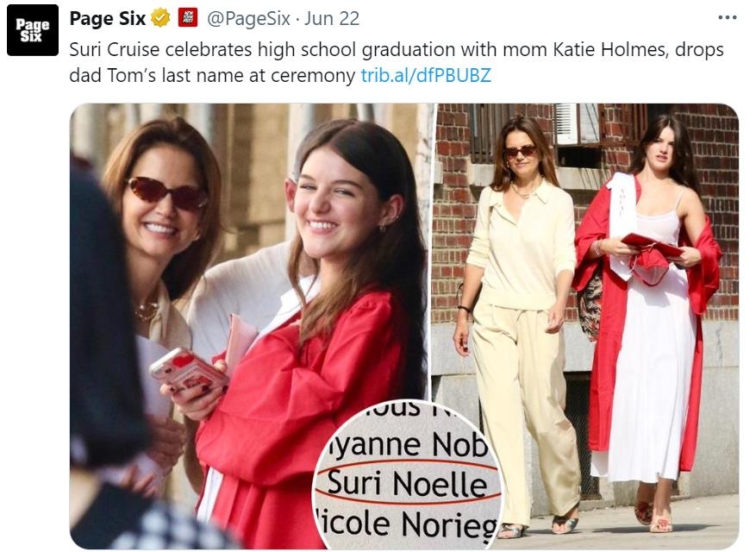Follow the trib.al/dfPBUBZ article link
Screen dimensions: 756x552
(x=426, y=75)
